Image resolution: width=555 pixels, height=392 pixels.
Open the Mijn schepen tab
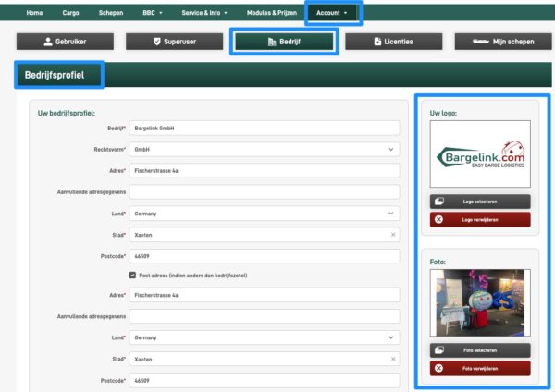[503, 42]
